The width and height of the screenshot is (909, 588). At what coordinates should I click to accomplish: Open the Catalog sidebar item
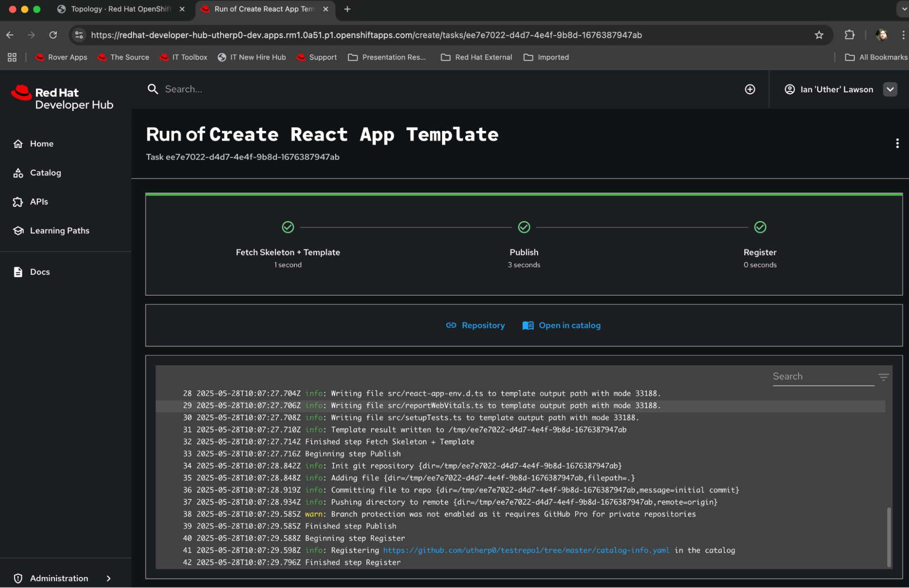pos(45,173)
